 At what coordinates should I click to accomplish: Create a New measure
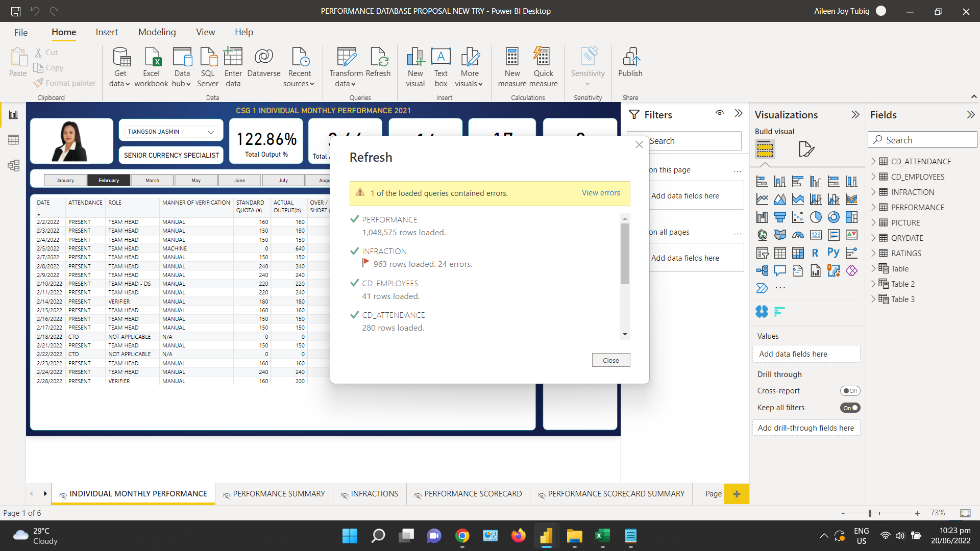coord(512,67)
